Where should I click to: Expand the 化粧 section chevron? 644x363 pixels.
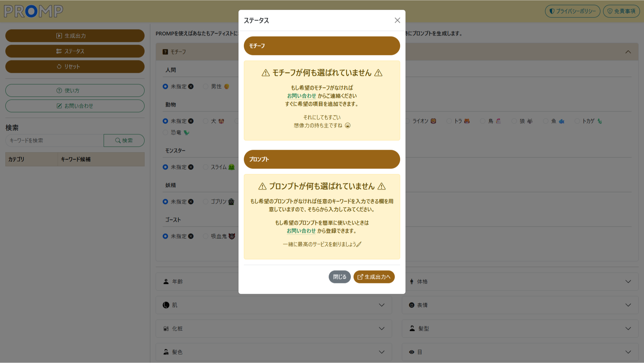(x=382, y=329)
